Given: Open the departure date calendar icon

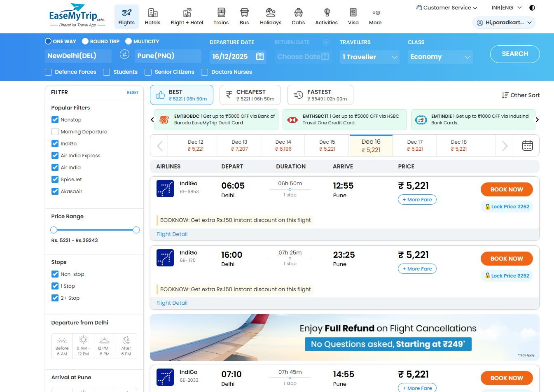Looking at the screenshot, I should pyautogui.click(x=259, y=56).
